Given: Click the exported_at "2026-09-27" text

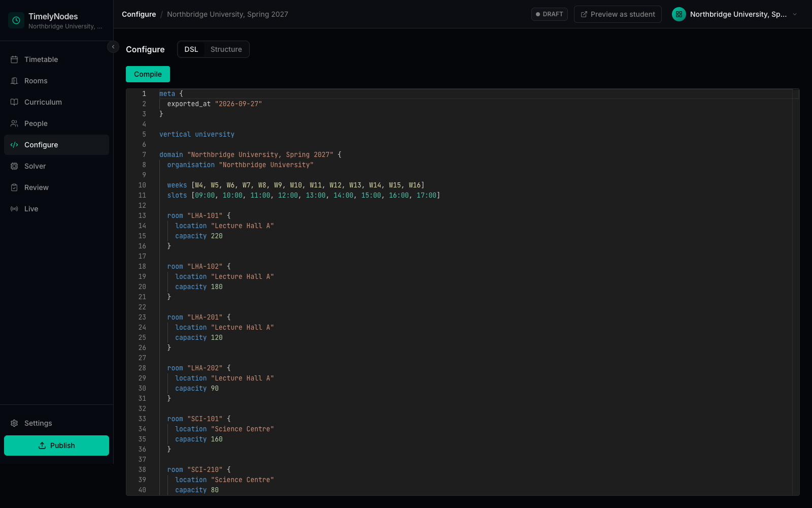Looking at the screenshot, I should [215, 104].
